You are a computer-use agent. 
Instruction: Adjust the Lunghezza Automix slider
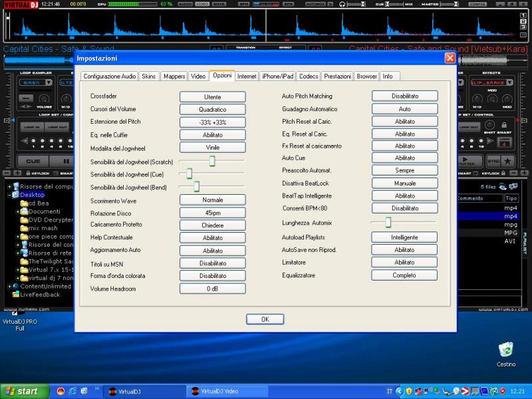(x=388, y=222)
